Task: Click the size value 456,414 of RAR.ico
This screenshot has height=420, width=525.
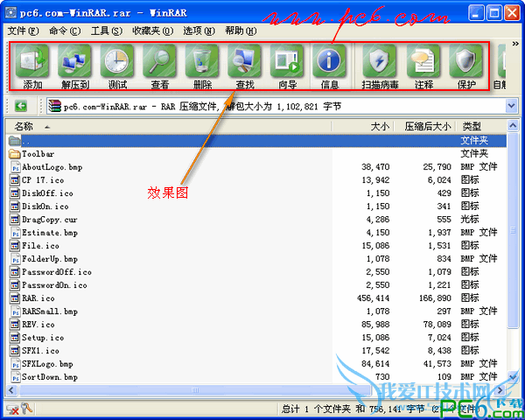Action: click(x=373, y=298)
